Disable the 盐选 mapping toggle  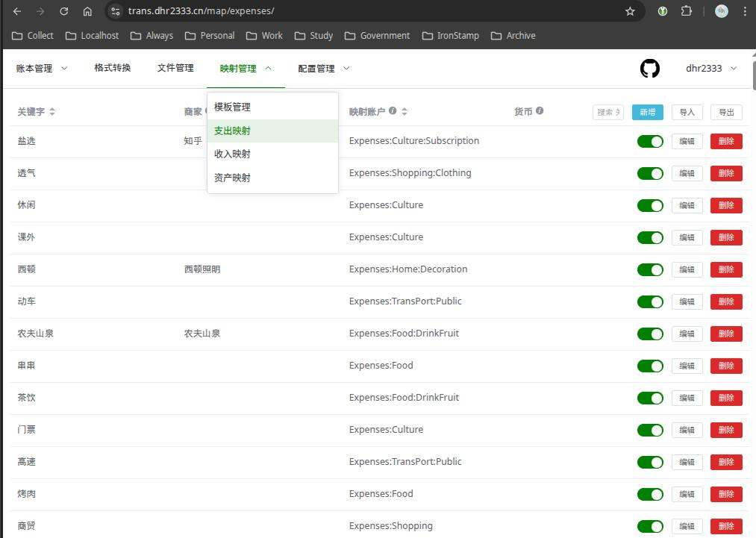(x=650, y=142)
